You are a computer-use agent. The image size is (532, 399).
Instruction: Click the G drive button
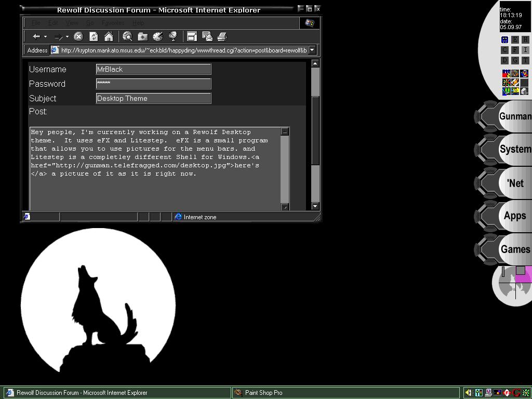(515, 60)
